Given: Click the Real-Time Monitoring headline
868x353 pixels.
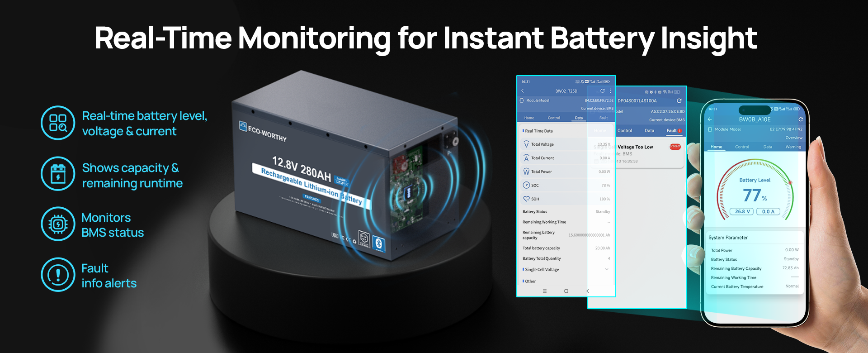Looking at the screenshot, I should click(426, 38).
